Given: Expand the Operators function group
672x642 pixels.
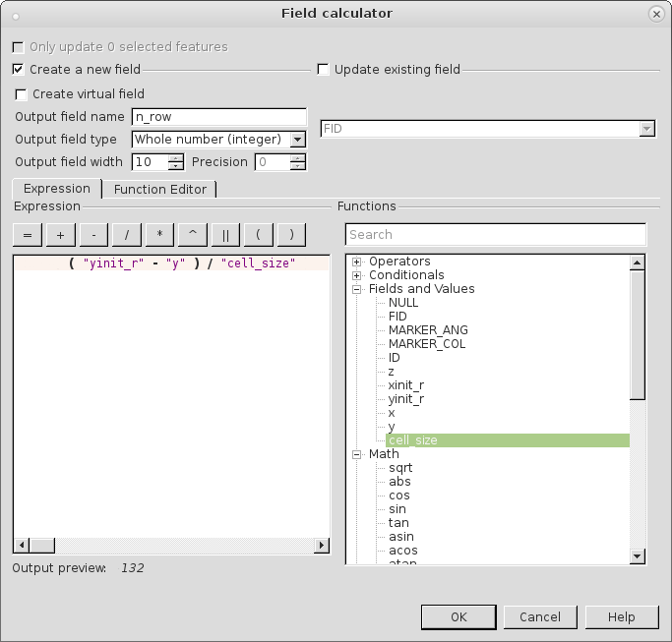Looking at the screenshot, I should point(356,262).
